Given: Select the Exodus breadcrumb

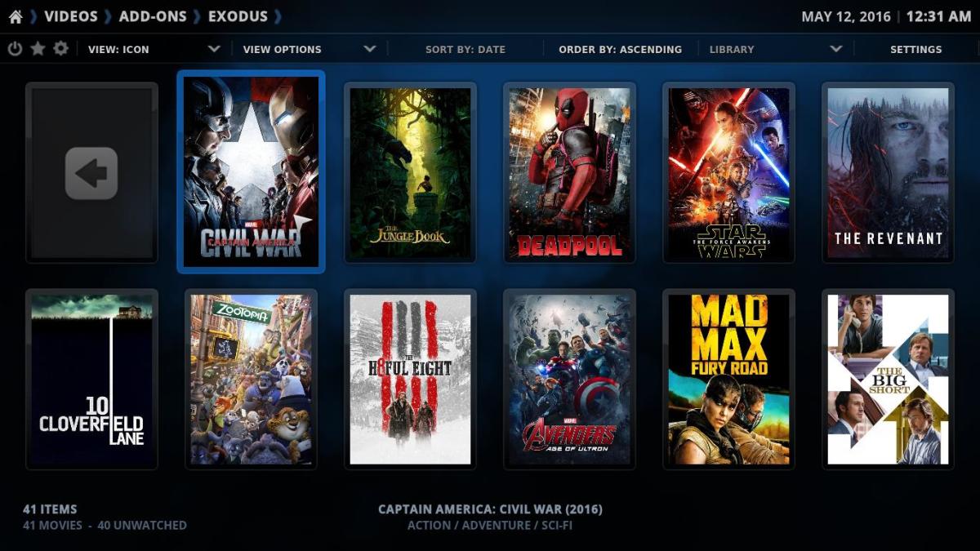Looking at the screenshot, I should (238, 16).
